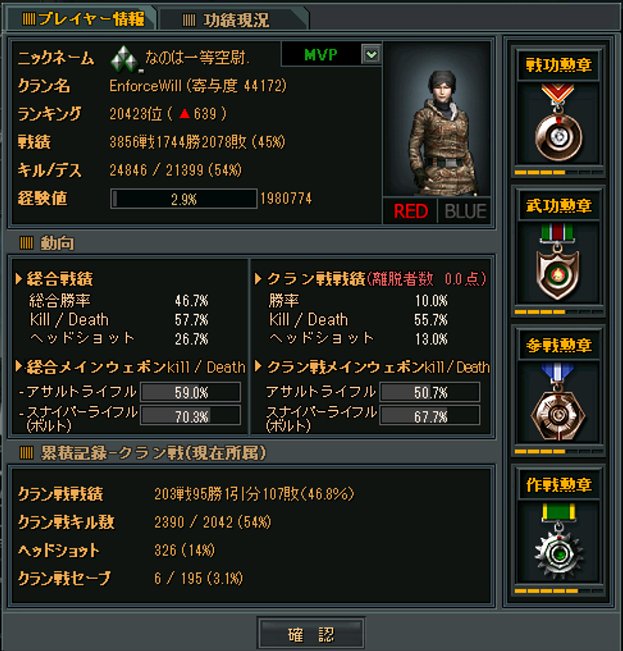The image size is (623, 651).
Task: Expand the クラン戦戦績 section arrow
Action: tap(258, 279)
